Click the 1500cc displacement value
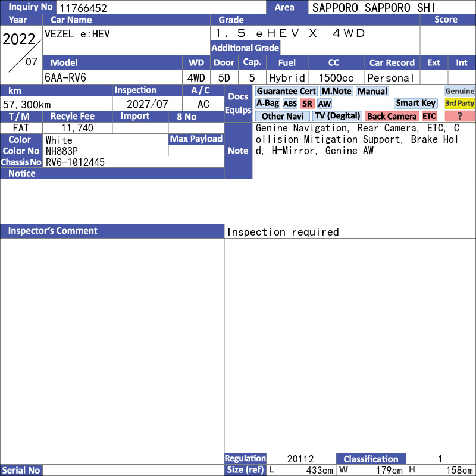The width and height of the screenshot is (476, 476). (x=336, y=78)
